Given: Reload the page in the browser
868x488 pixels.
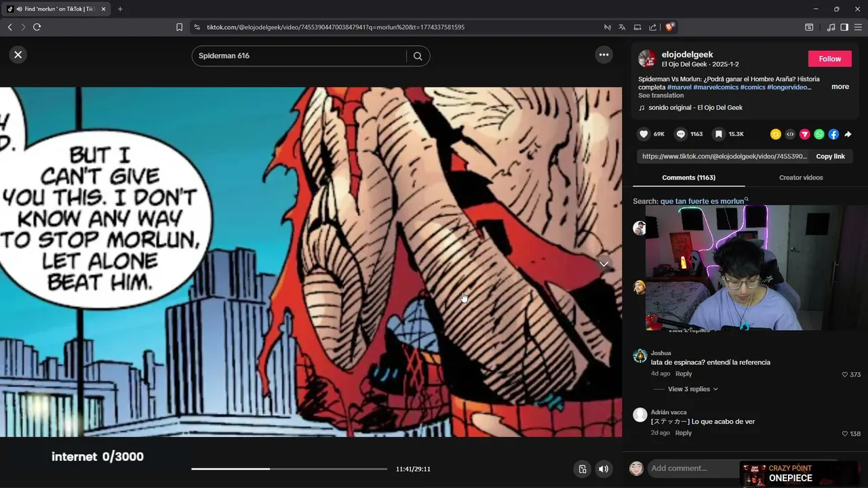Looking at the screenshot, I should (37, 27).
